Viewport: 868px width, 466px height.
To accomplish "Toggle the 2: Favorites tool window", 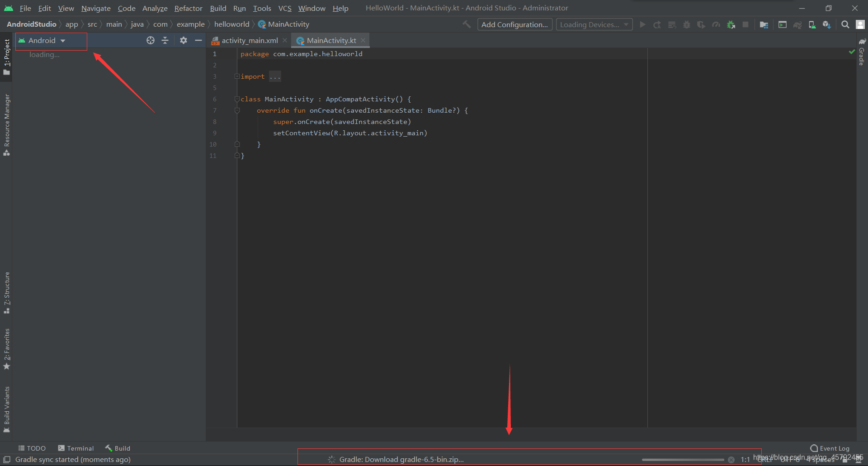I will point(7,349).
